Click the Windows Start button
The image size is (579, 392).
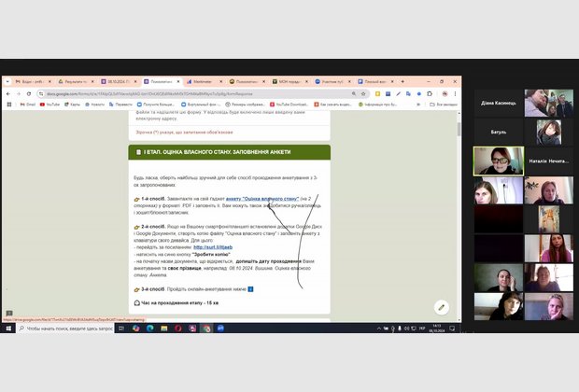(x=7, y=329)
